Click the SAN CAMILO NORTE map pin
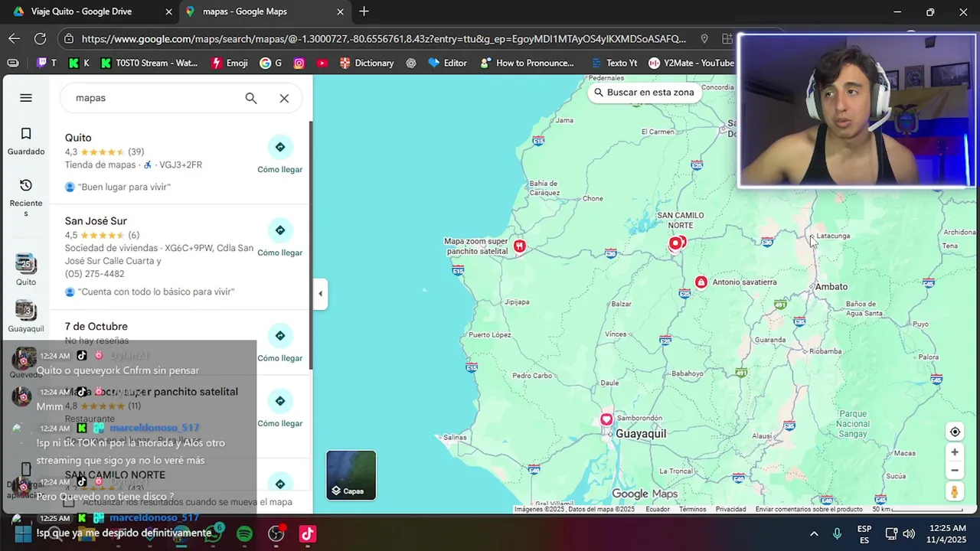The height and width of the screenshot is (551, 980). click(675, 243)
